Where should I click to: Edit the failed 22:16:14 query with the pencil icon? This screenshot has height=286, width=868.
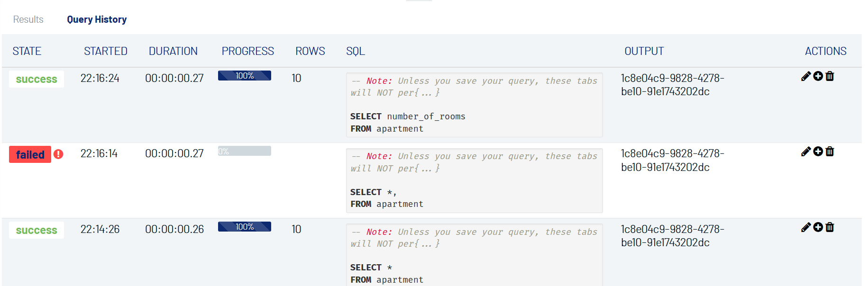click(x=806, y=152)
